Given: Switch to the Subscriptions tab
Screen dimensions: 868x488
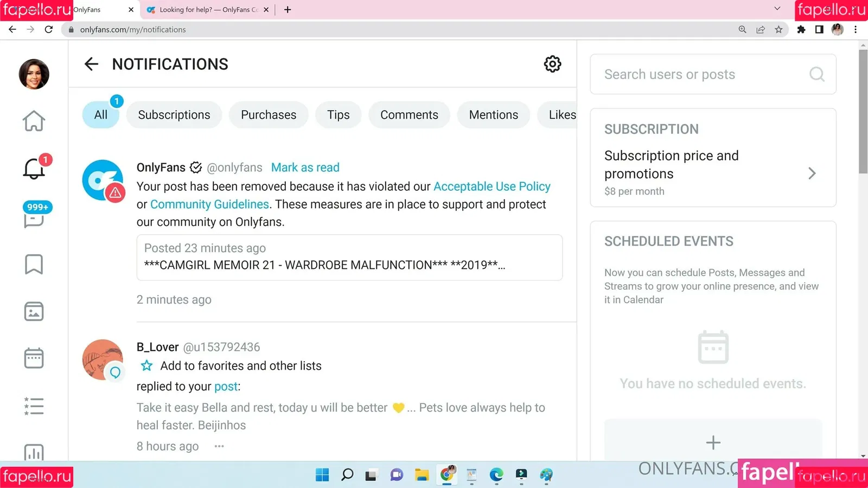Looking at the screenshot, I should point(174,115).
